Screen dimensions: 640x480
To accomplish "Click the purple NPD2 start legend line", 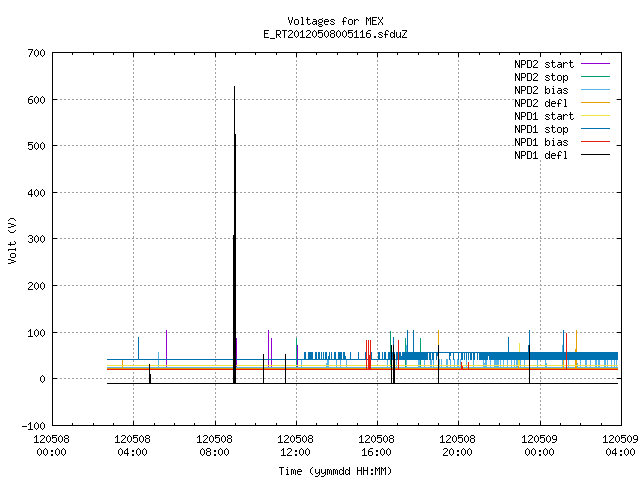I will (x=596, y=64).
